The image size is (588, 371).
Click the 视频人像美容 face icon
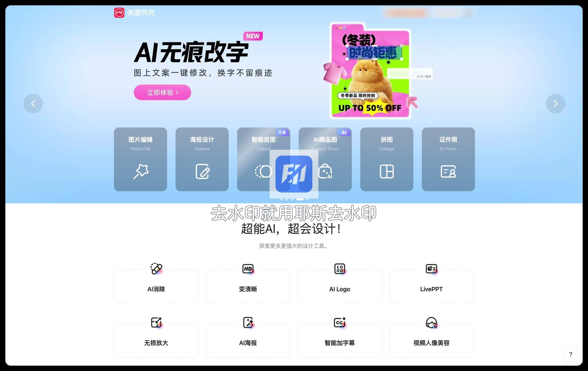pyautogui.click(x=432, y=323)
